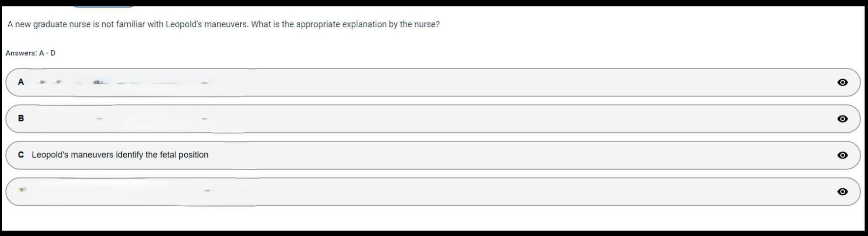Click the faded marker starting the last answer row
868x236 pixels.
coord(22,189)
